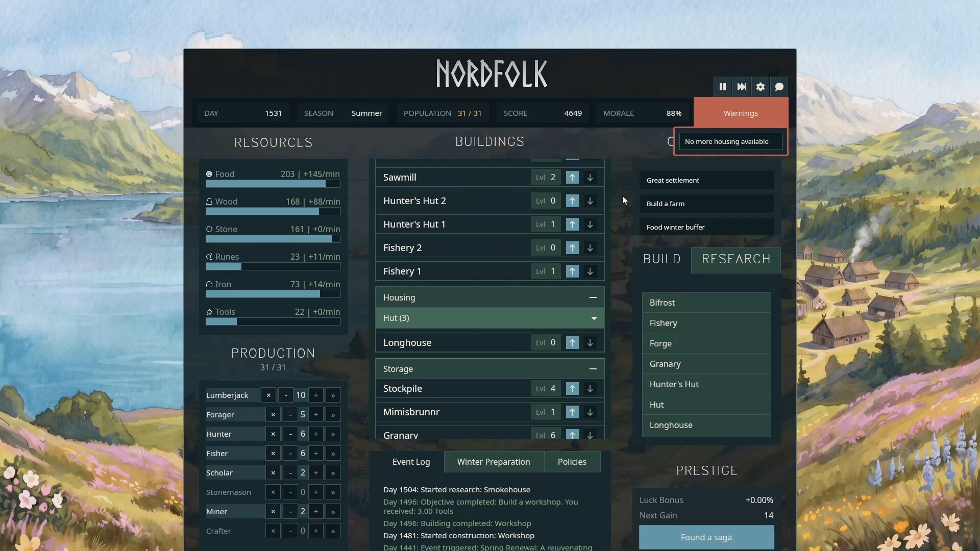Viewport: 980px width, 551px height.
Task: Open the chat bubble icon
Action: (779, 87)
